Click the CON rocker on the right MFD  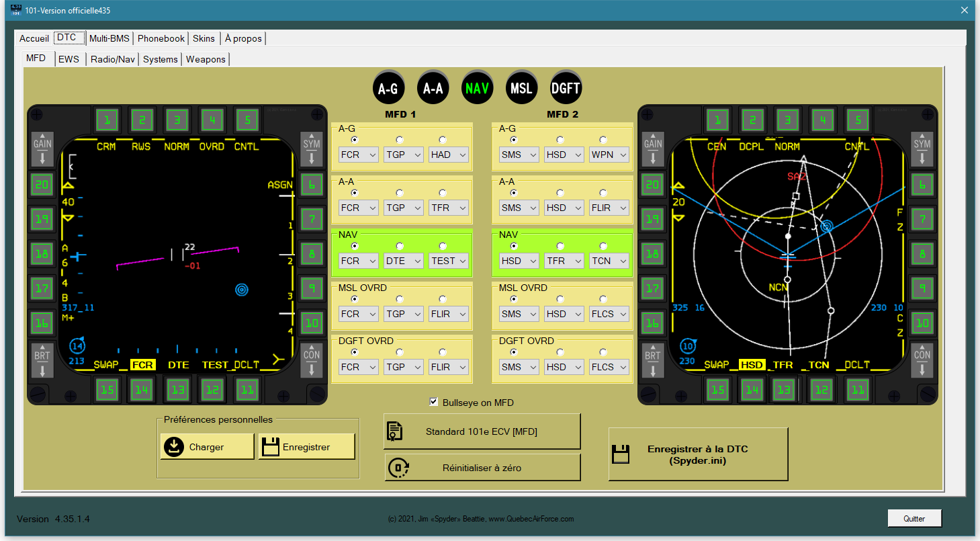tap(922, 360)
